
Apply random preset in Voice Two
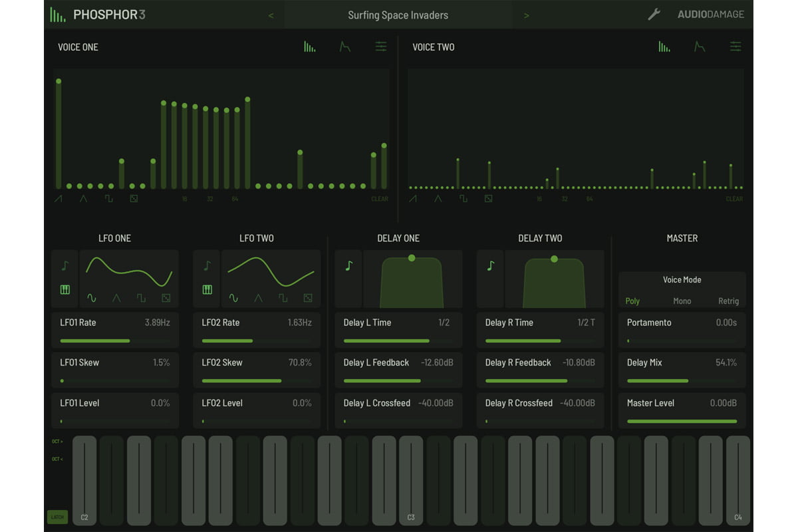click(488, 198)
